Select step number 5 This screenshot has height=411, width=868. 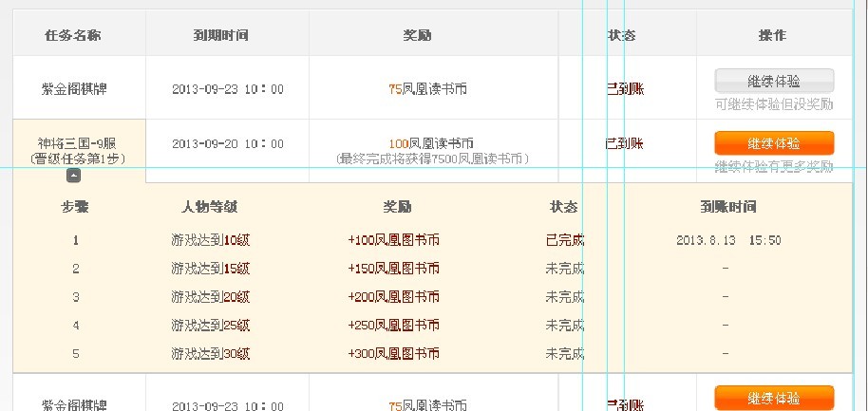tap(75, 353)
